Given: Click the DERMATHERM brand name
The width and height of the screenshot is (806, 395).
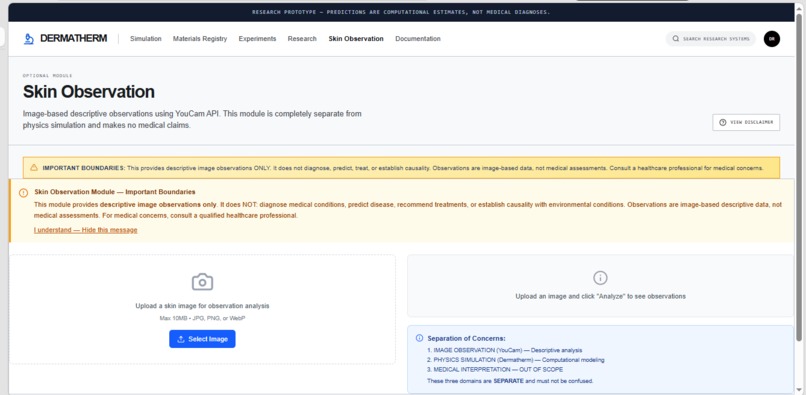Looking at the screenshot, I should click(74, 39).
